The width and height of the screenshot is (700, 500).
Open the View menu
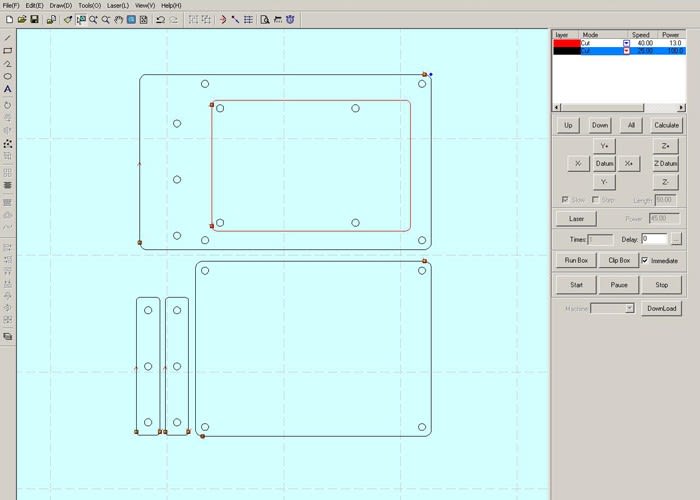(x=145, y=5)
